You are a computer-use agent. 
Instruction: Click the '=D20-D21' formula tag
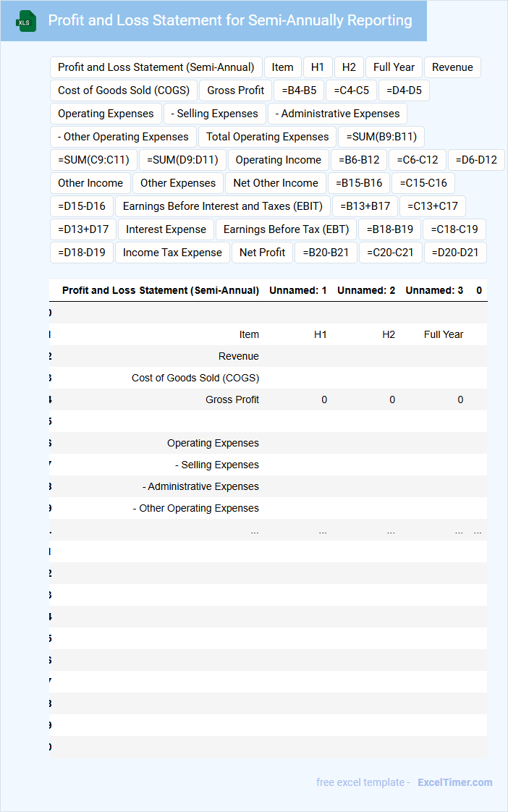click(x=455, y=253)
